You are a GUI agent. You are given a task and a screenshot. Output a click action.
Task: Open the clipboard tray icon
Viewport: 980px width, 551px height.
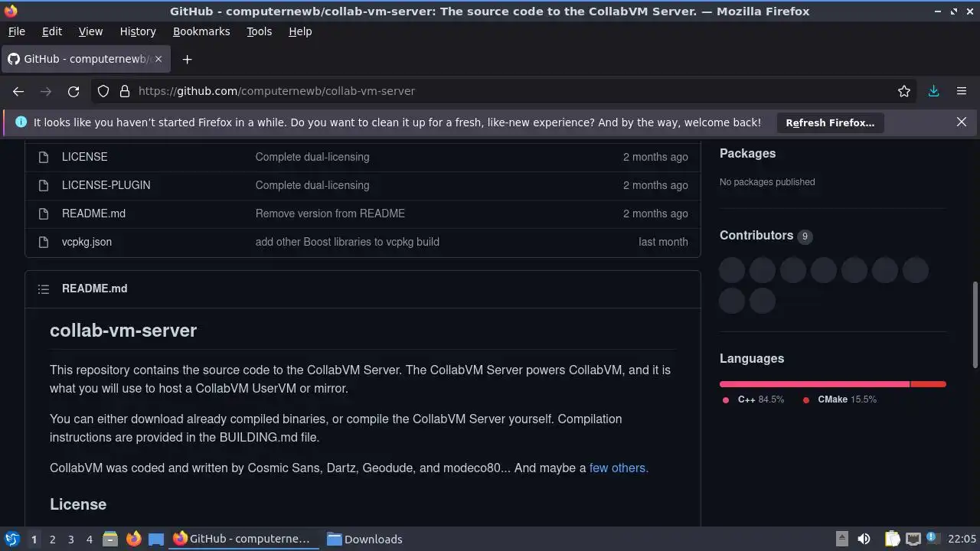click(x=892, y=539)
